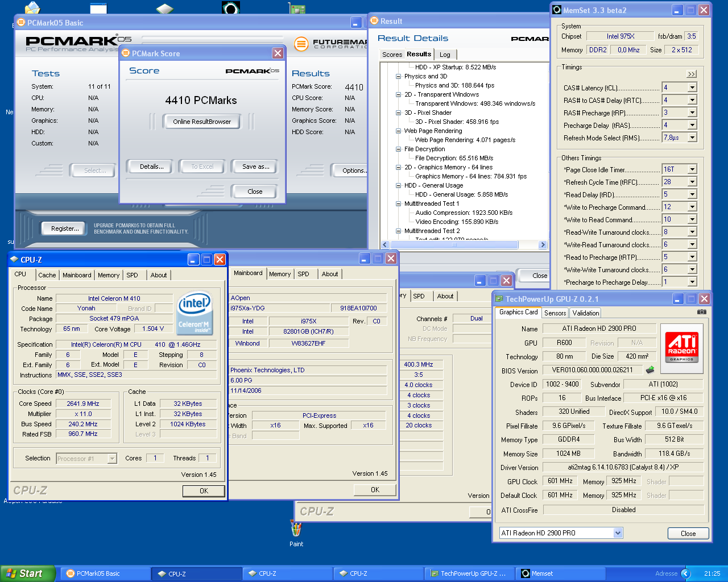Switch to the Mainboard tab in front CPU-Z
Viewport: 728px width, 582px height.
[x=77, y=275]
